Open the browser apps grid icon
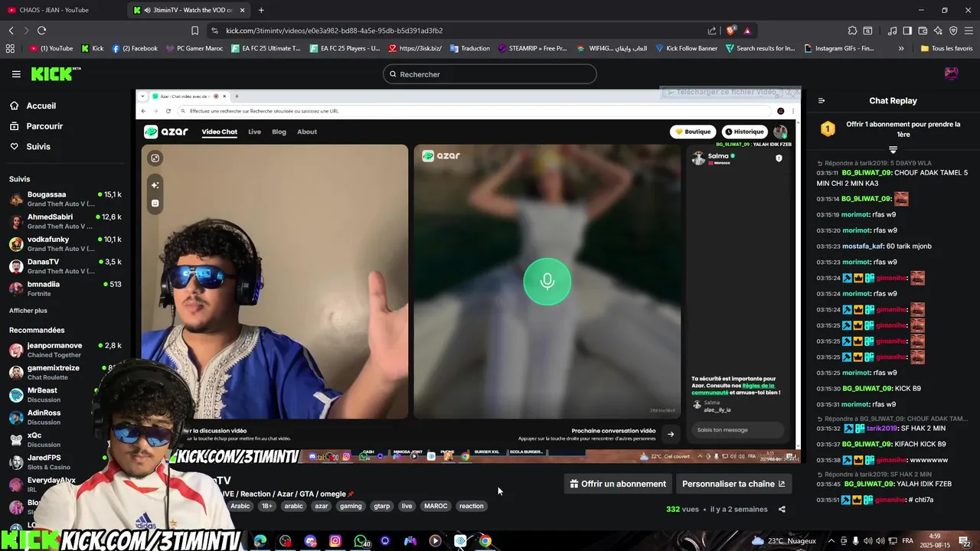Viewport: 980px width, 551px height. tap(10, 48)
